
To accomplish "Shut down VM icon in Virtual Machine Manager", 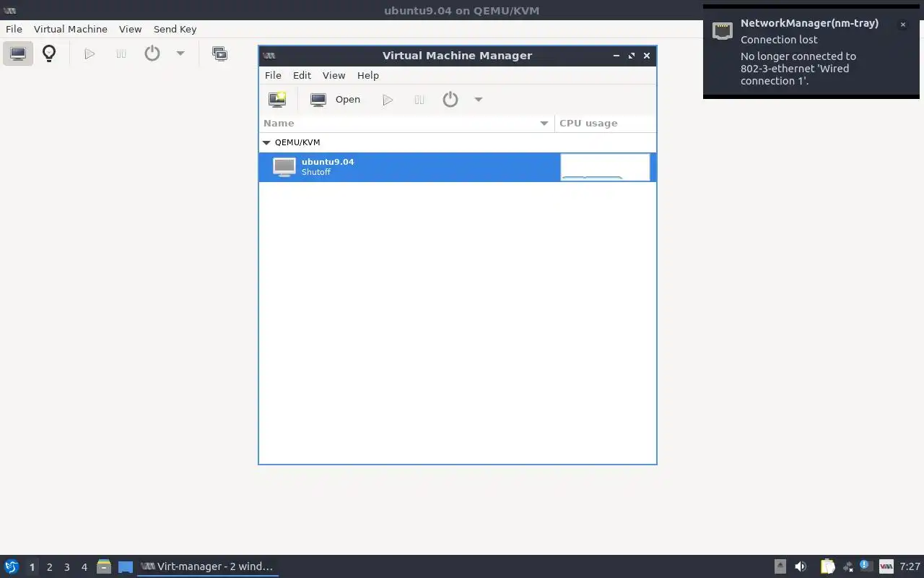I will pos(450,100).
